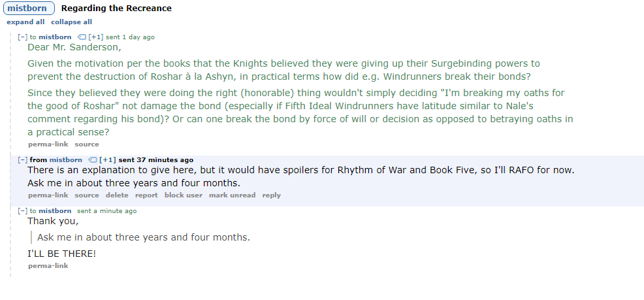The width and height of the screenshot is (644, 300).
Task: Open mistborn profile in the reply header
Action: 66,160
